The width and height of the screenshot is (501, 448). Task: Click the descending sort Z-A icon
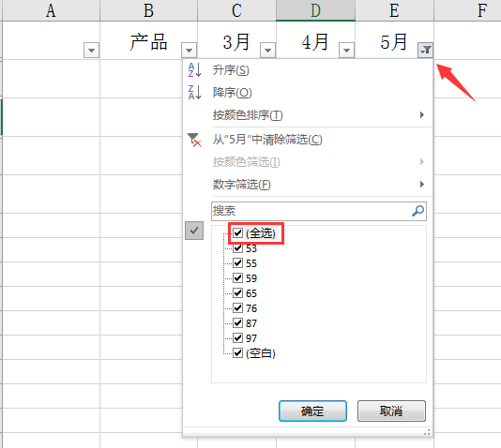pyautogui.click(x=194, y=92)
